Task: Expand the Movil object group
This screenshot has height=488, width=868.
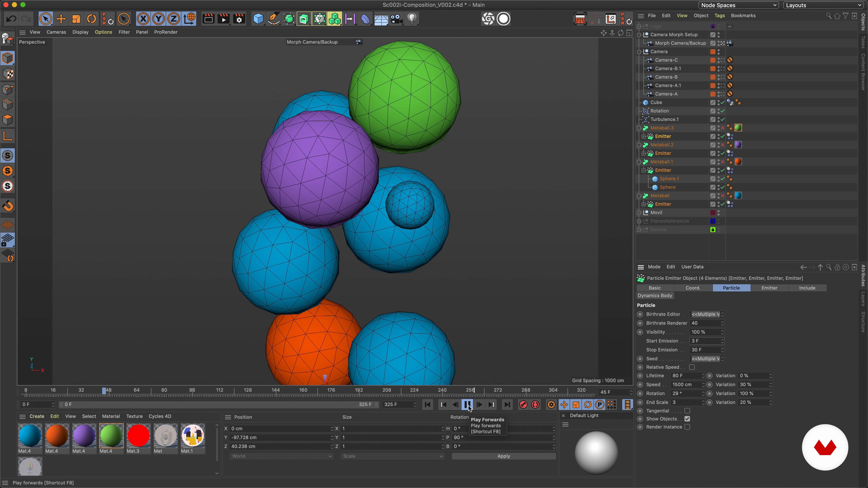Action: coord(639,213)
